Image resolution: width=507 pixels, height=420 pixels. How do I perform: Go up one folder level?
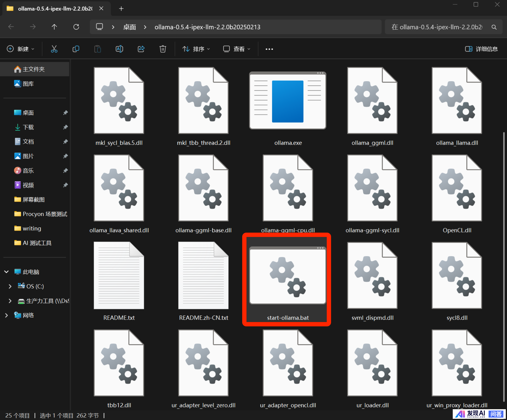54,27
